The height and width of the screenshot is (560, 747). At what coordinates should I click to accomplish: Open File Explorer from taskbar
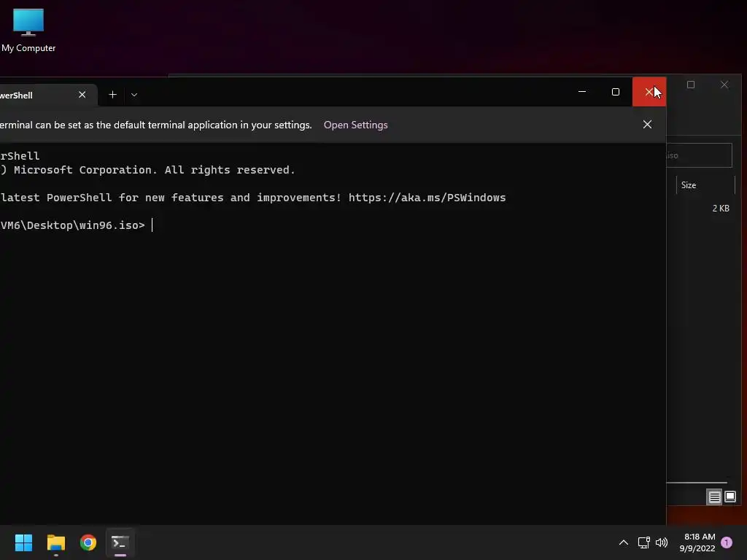click(x=55, y=542)
